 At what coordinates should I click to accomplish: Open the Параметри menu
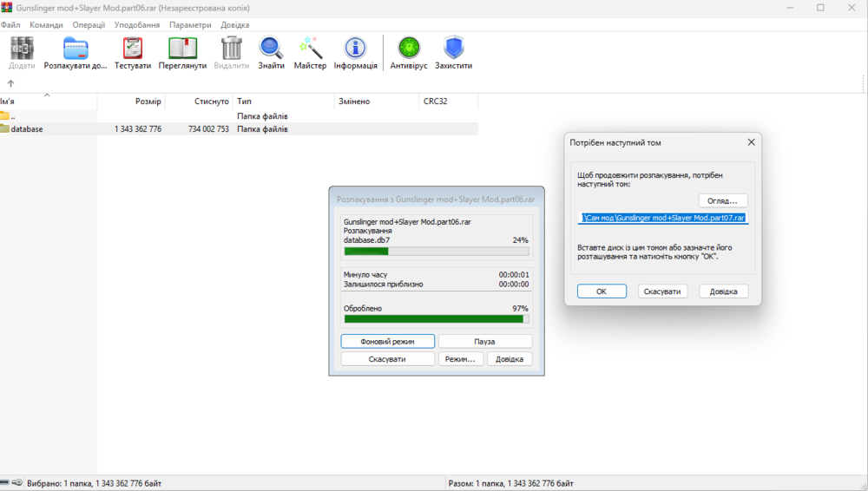point(190,25)
